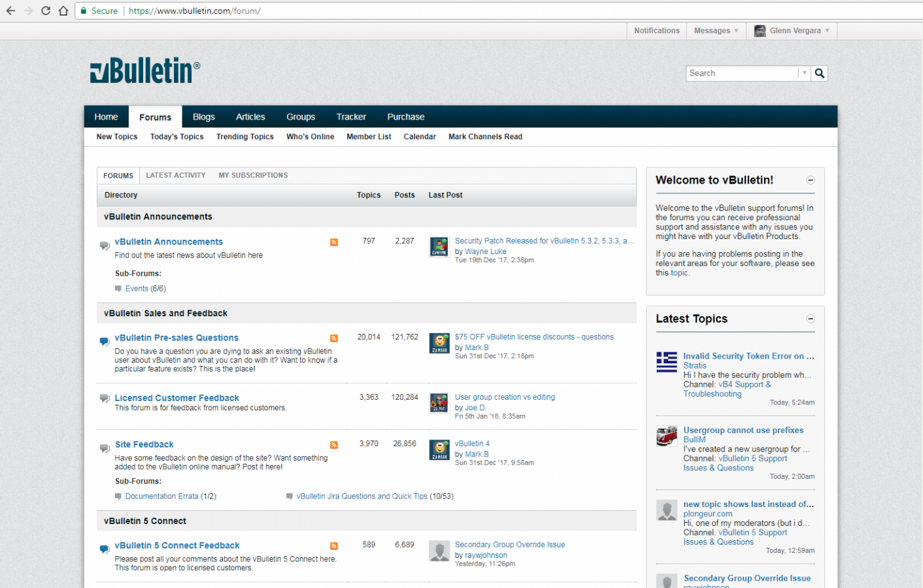Viewport: 923px width, 588px height.
Task: Open the Home tab
Action: (107, 117)
